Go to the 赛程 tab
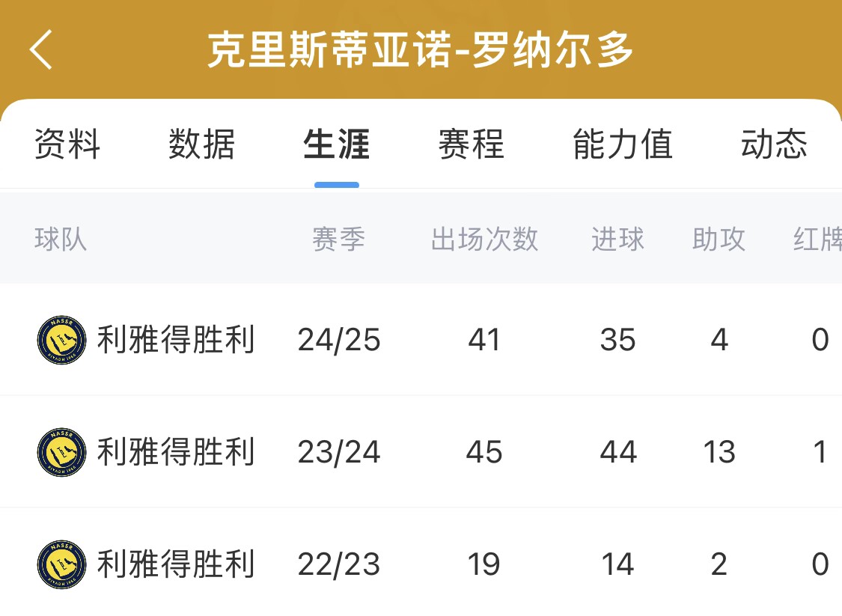The width and height of the screenshot is (842, 616). (472, 144)
